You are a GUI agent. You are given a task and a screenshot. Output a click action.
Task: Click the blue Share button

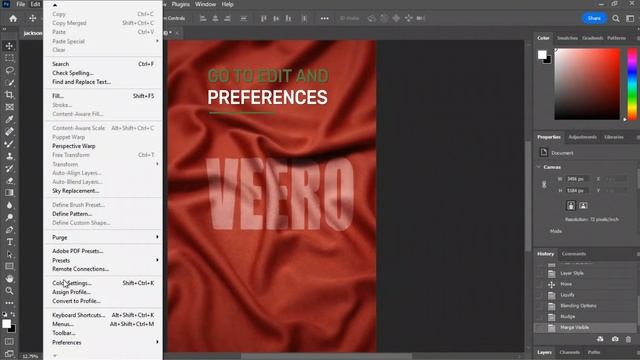point(594,18)
